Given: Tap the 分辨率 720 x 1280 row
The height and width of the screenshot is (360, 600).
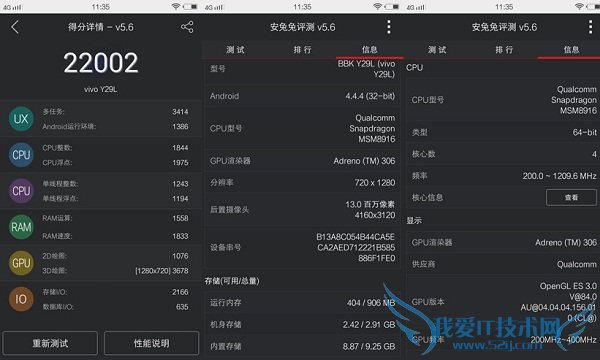Looking at the screenshot, I should pyautogui.click(x=302, y=182).
